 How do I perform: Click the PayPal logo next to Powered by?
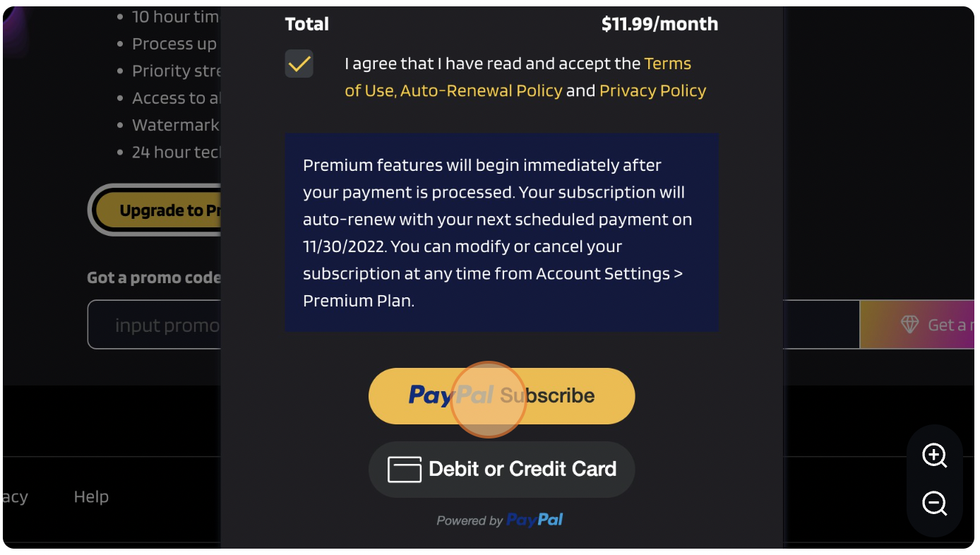[x=534, y=520]
